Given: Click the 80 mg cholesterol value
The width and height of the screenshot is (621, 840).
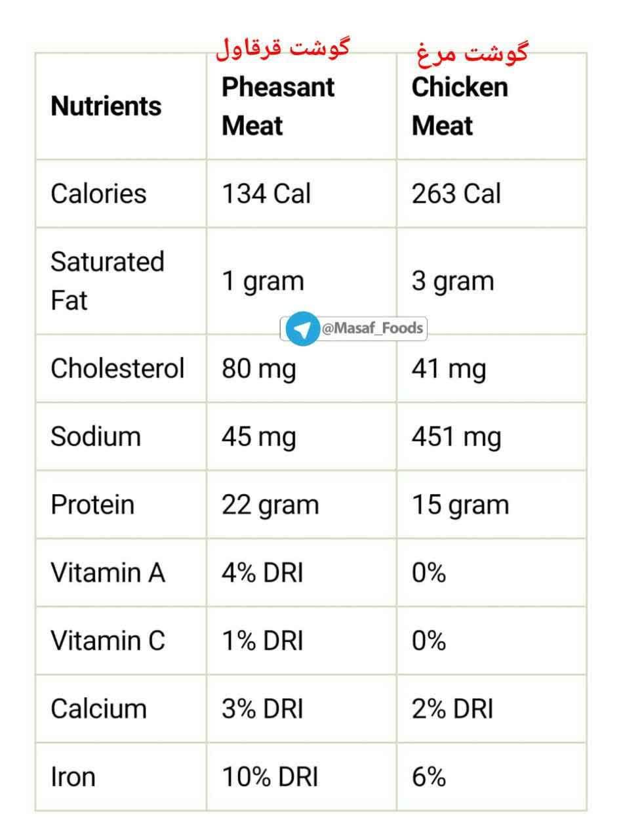Looking at the screenshot, I should 259,369.
